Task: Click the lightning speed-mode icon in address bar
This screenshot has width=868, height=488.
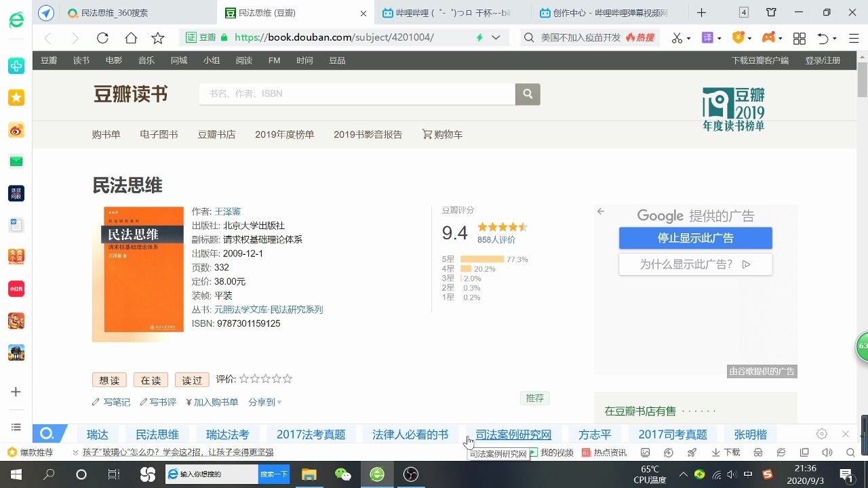Action: click(x=479, y=38)
